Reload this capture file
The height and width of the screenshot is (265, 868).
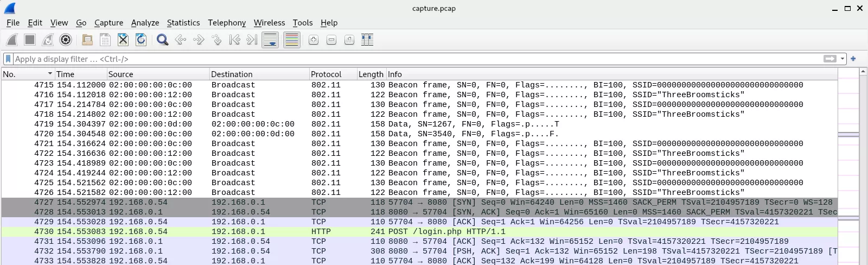click(x=141, y=40)
